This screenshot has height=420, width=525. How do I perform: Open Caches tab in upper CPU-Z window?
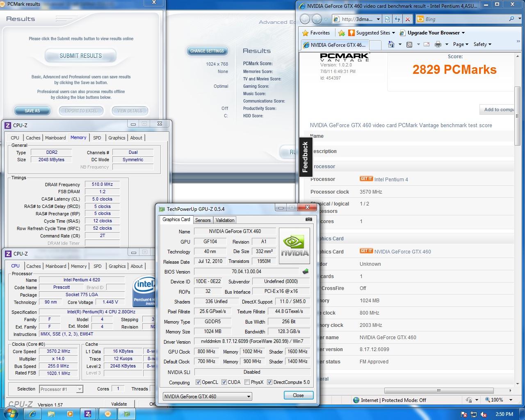point(33,138)
